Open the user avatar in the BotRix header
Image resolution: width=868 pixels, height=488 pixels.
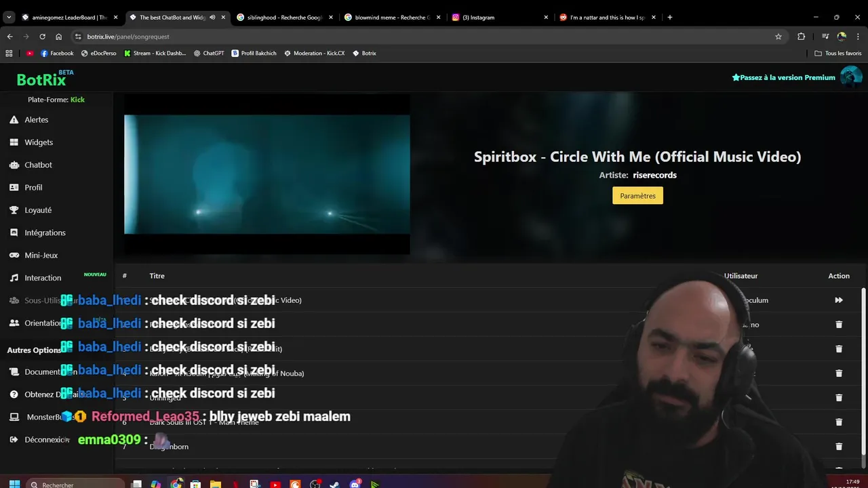[851, 77]
